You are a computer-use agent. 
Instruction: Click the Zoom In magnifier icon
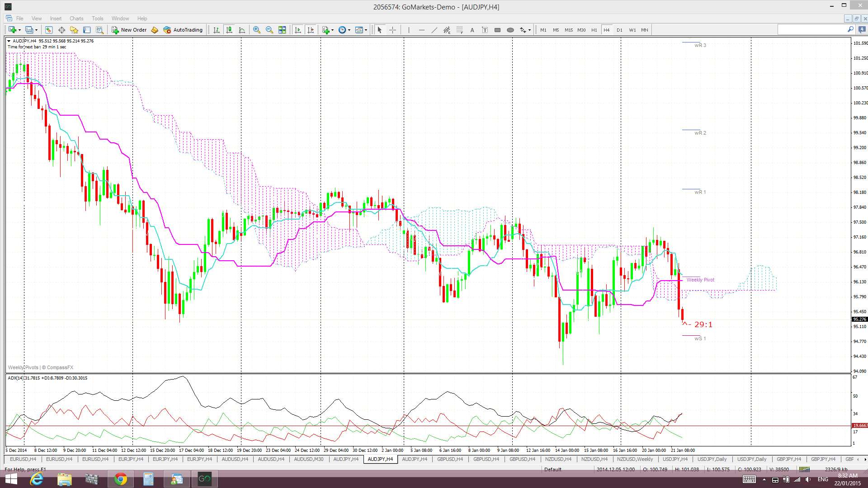pyautogui.click(x=256, y=30)
